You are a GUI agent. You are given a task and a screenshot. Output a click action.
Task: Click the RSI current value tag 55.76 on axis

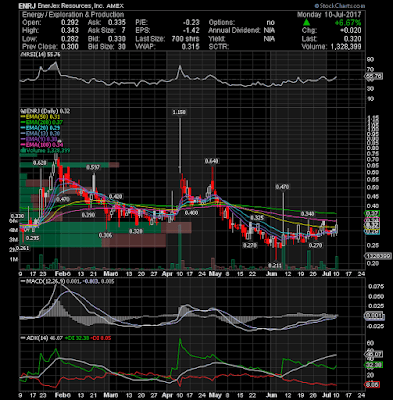(x=374, y=76)
